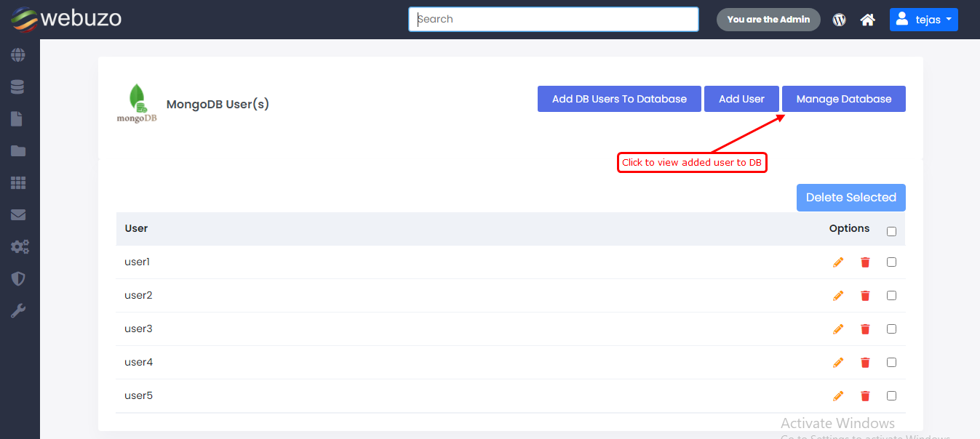The width and height of the screenshot is (980, 439).
Task: Click the envelope email icon in sidebar
Action: pos(18,215)
